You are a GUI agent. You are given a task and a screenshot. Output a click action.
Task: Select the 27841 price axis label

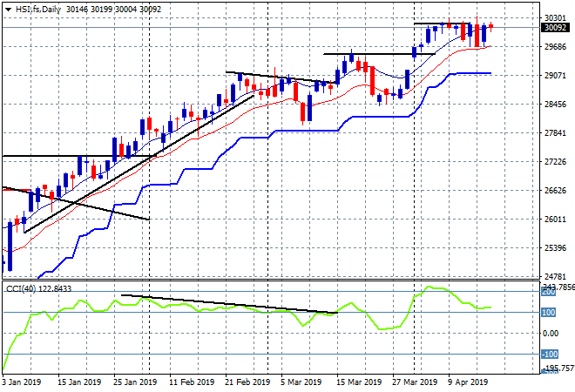[x=555, y=133]
